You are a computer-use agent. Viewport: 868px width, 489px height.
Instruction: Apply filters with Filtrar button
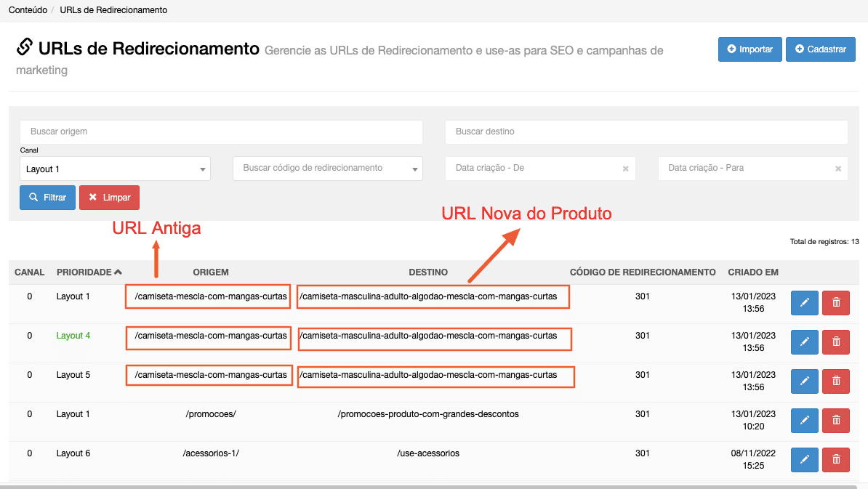tap(47, 198)
